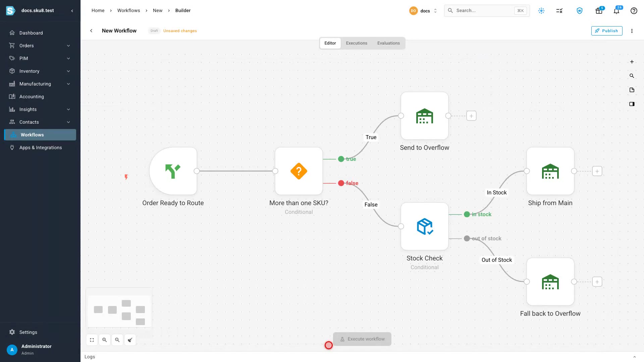The image size is (644, 362).
Task: Select the Stock Check conditional node icon
Action: (425, 227)
